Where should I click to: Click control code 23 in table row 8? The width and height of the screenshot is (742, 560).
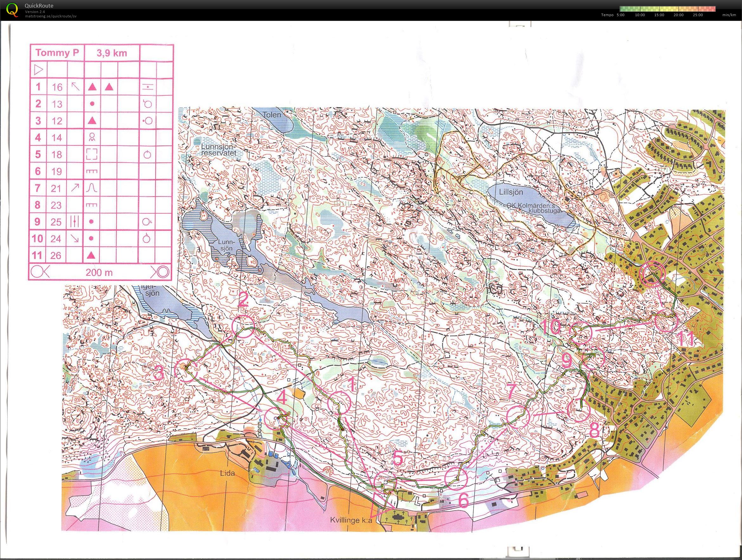point(56,205)
